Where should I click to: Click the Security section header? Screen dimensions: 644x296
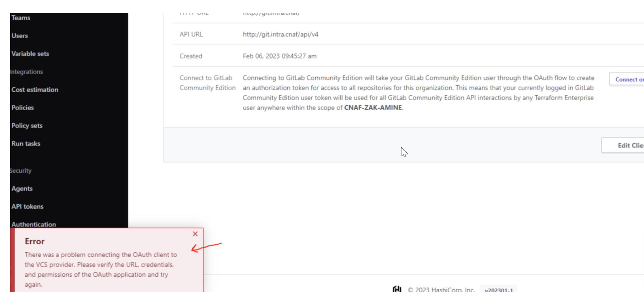(x=21, y=170)
